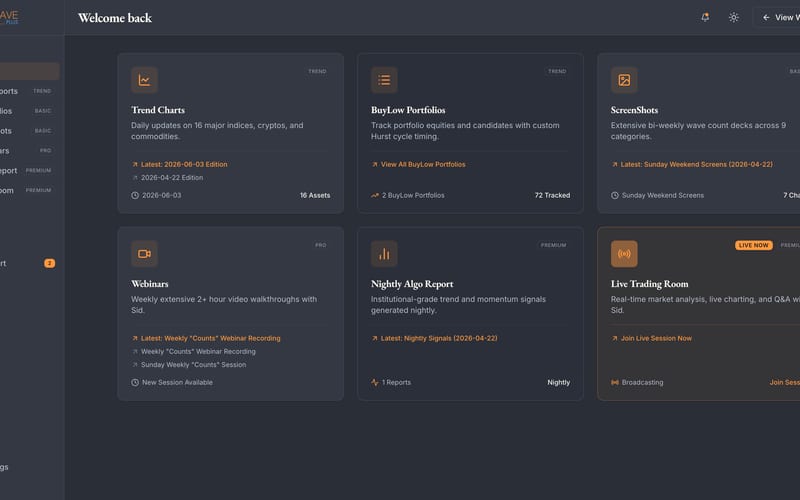
Task: Select the highlighted active sidebar item
Action: 29,71
